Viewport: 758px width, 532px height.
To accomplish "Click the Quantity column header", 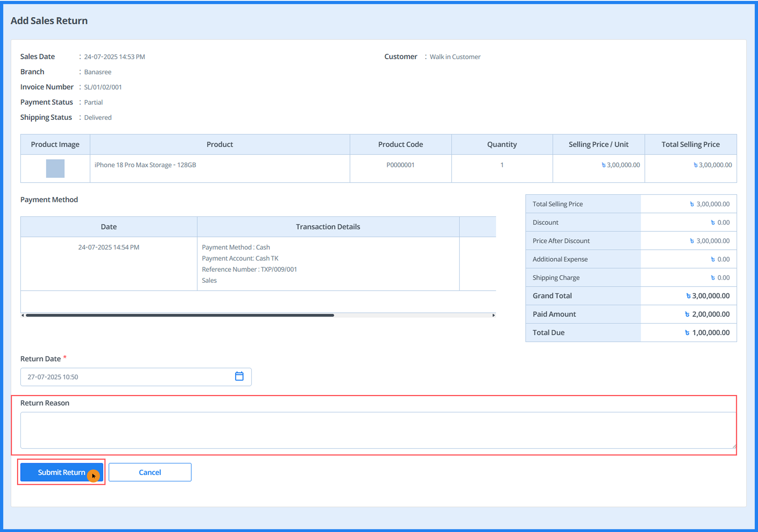I will coord(502,144).
